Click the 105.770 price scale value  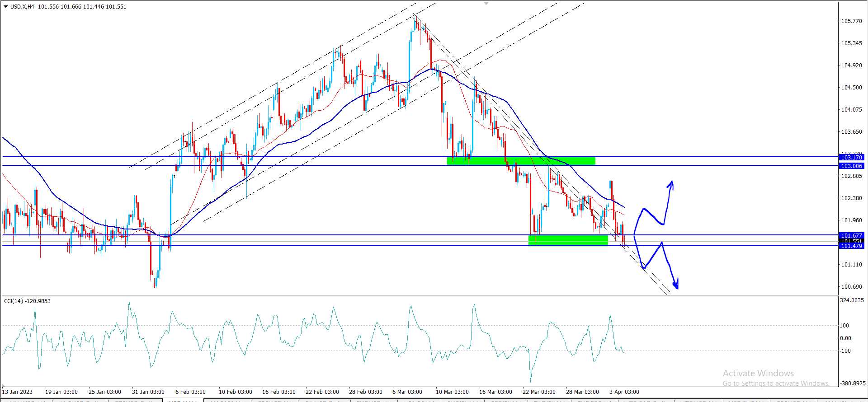(x=851, y=21)
